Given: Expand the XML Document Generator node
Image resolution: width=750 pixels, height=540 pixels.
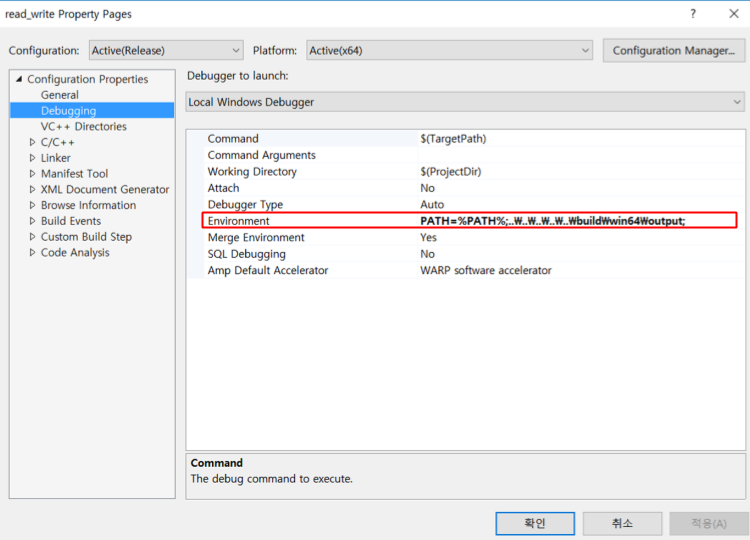Looking at the screenshot, I should 32,190.
